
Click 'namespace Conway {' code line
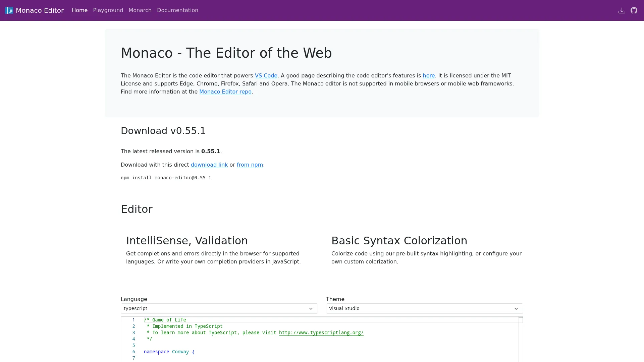[169, 352]
